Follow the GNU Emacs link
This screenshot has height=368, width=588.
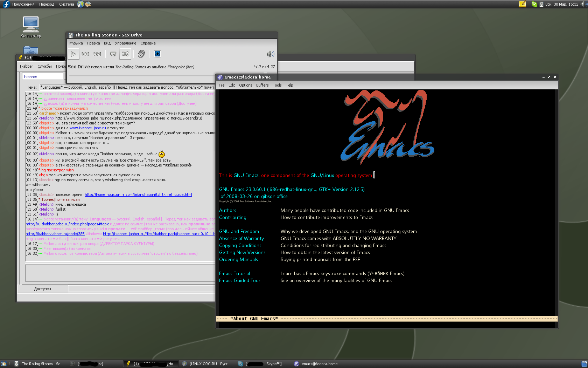pyautogui.click(x=246, y=176)
